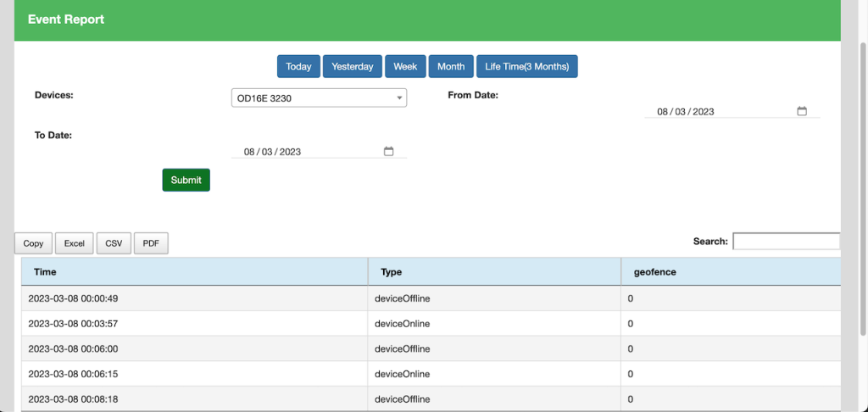
Task: Open the From Date calendar picker icon
Action: pos(801,111)
